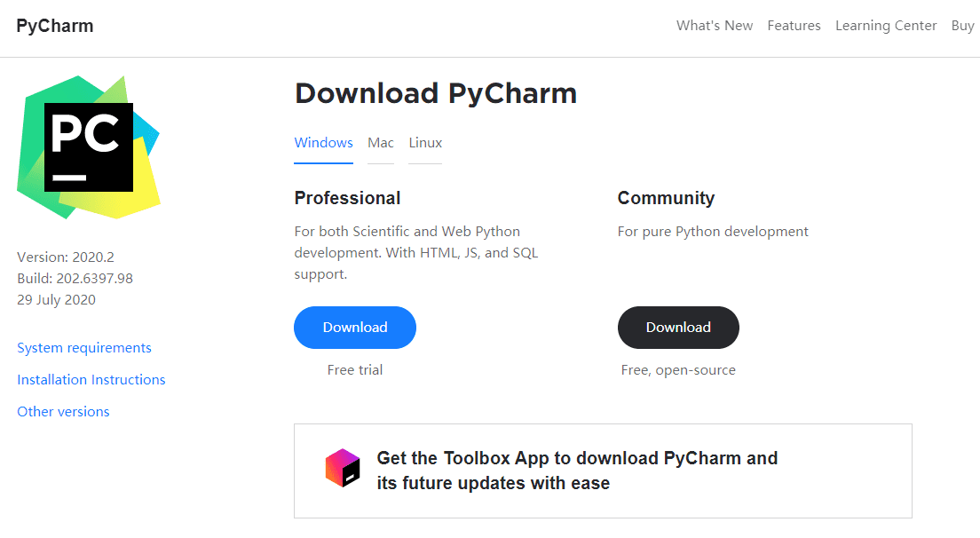980x538 pixels.
Task: Download the Professional edition
Action: tap(355, 328)
